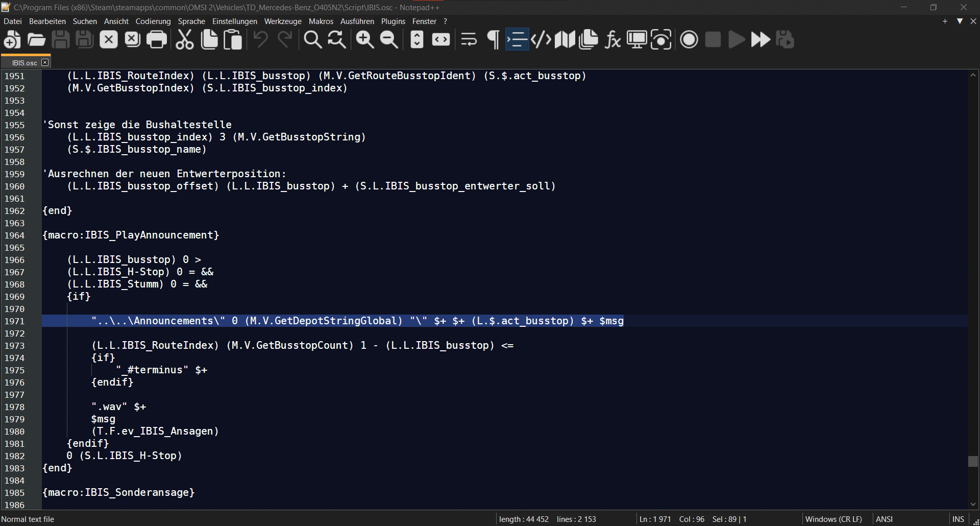Toggle word wrap in the toolbar
The image size is (980, 526).
pos(469,40)
